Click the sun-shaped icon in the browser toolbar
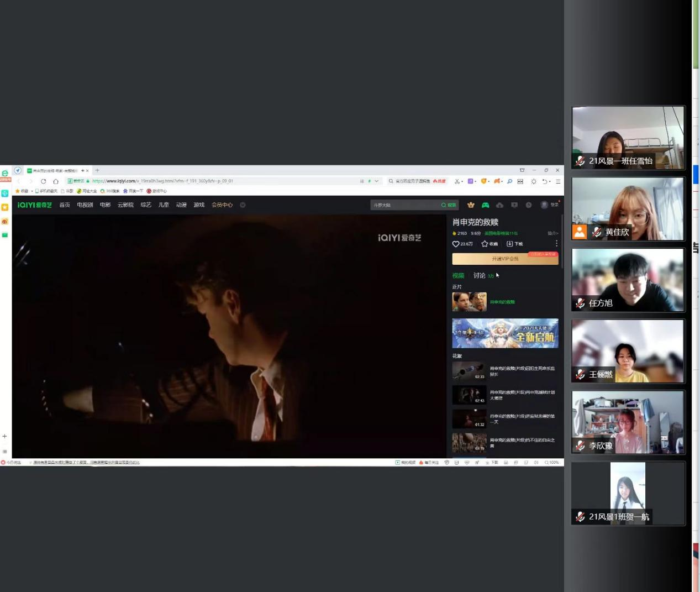Screen dimensions: 700x592 coord(534,181)
